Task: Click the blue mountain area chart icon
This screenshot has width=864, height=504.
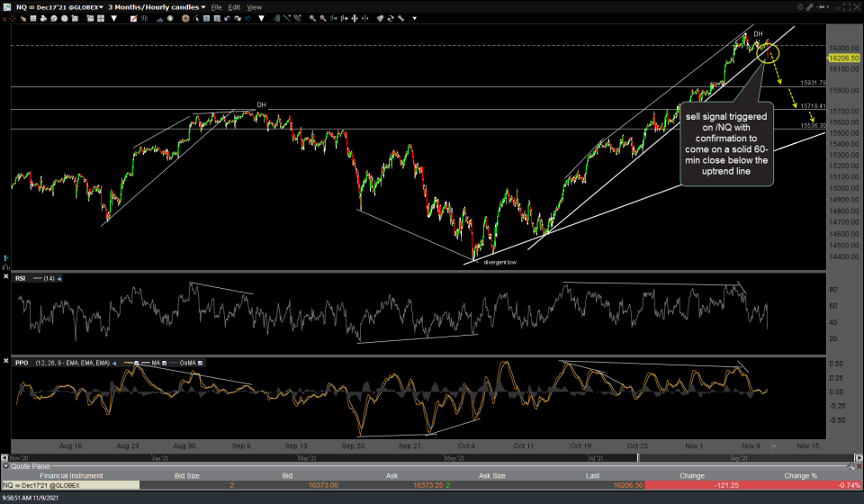Action: click(160, 19)
